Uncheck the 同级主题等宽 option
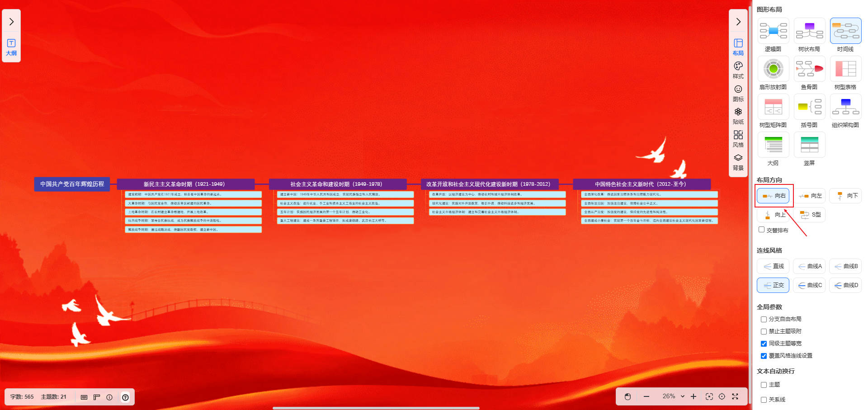868x410 pixels. pyautogui.click(x=764, y=344)
